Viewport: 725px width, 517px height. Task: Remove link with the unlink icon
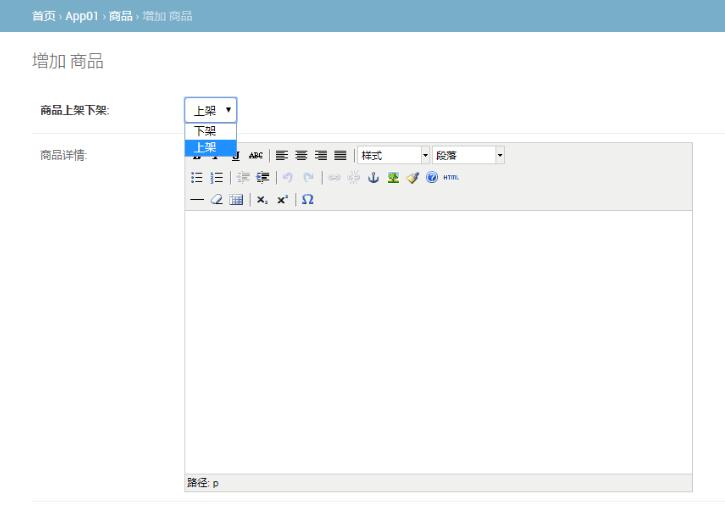pos(354,178)
